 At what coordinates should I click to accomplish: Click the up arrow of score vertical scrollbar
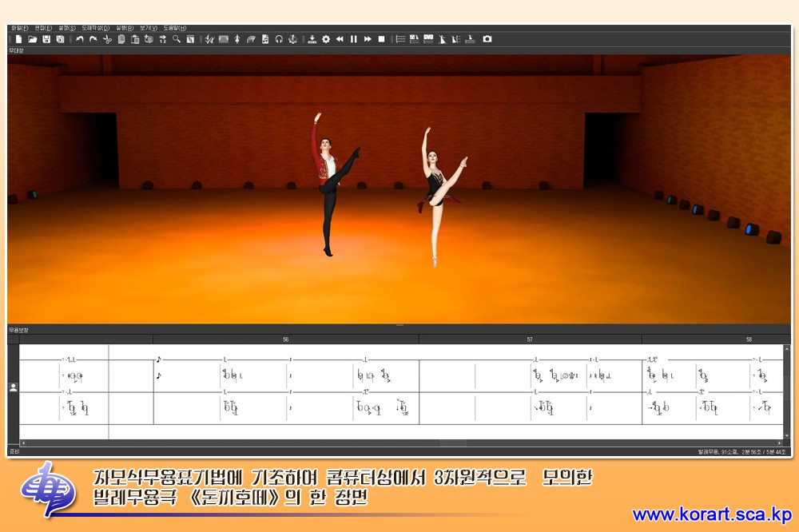[x=787, y=348]
